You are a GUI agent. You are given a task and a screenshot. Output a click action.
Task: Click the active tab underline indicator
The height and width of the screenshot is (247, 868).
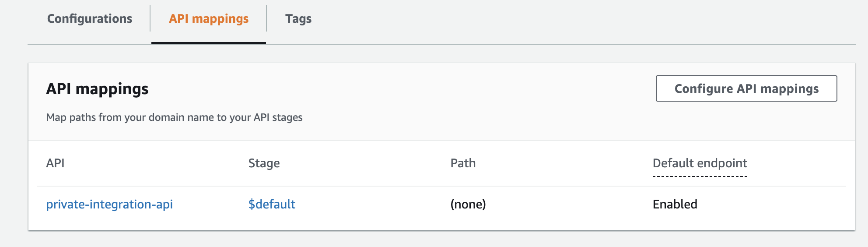tap(209, 42)
